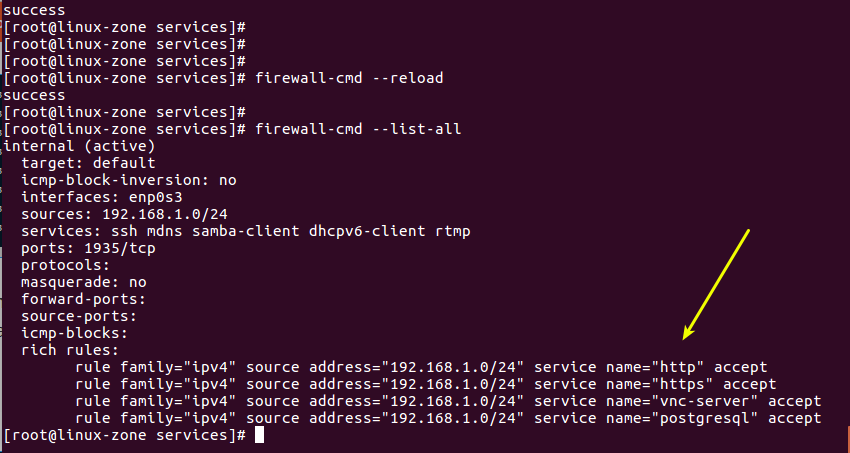The image size is (850, 453).
Task: Click the yellow arrow annotation
Action: tap(715, 285)
